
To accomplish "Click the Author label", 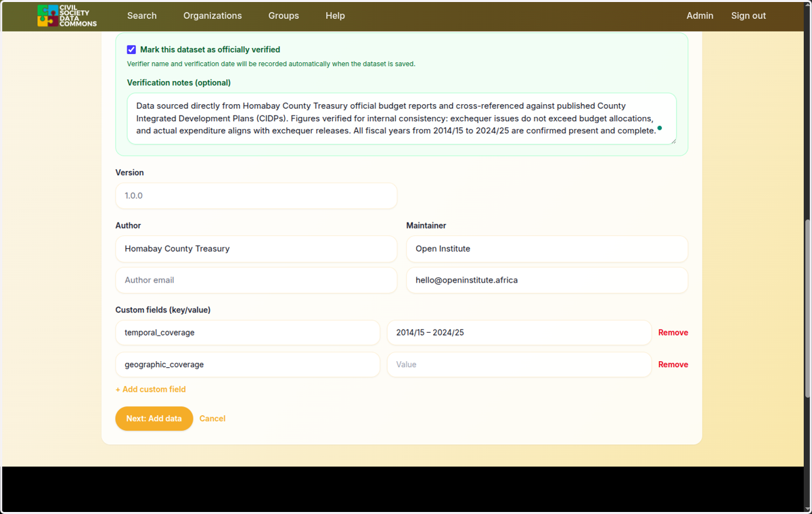I will tap(128, 225).
